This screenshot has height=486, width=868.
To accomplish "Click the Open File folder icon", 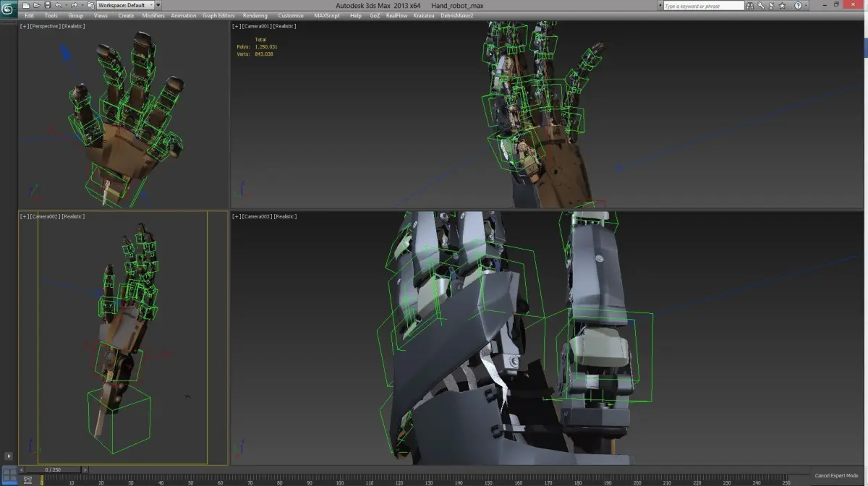I will [37, 5].
